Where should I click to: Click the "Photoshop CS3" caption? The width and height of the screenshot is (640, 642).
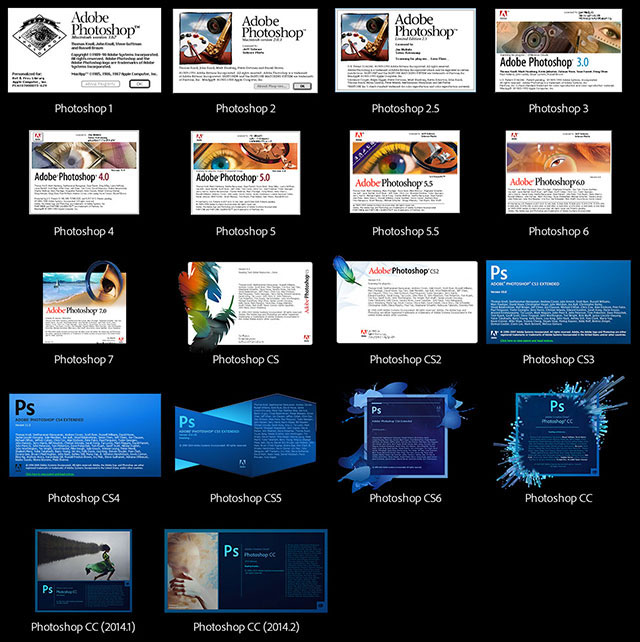coord(559,359)
